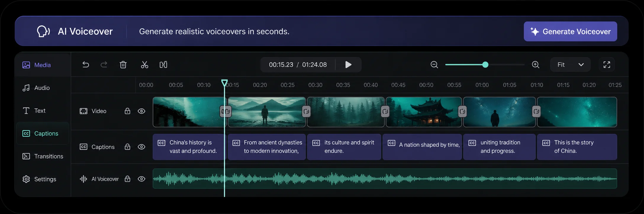This screenshot has width=644, height=214.
Task: Select the misty pine forest video clip
Action: [346, 112]
